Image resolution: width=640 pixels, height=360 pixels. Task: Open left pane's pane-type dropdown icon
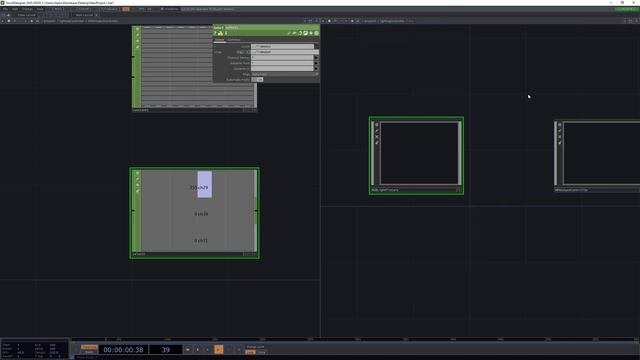(3, 21)
